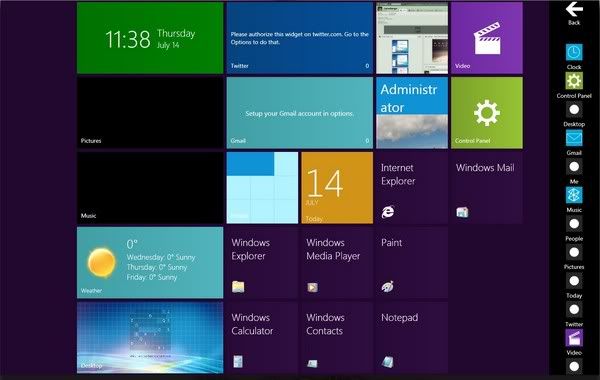The width and height of the screenshot is (600, 380).
Task: Open the black Pictures tile
Action: click(150, 113)
